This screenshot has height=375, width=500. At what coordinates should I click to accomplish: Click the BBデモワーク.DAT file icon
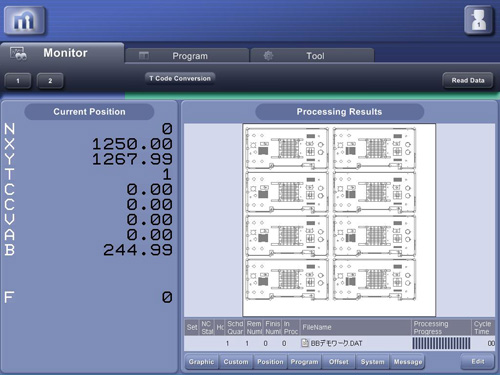(305, 343)
